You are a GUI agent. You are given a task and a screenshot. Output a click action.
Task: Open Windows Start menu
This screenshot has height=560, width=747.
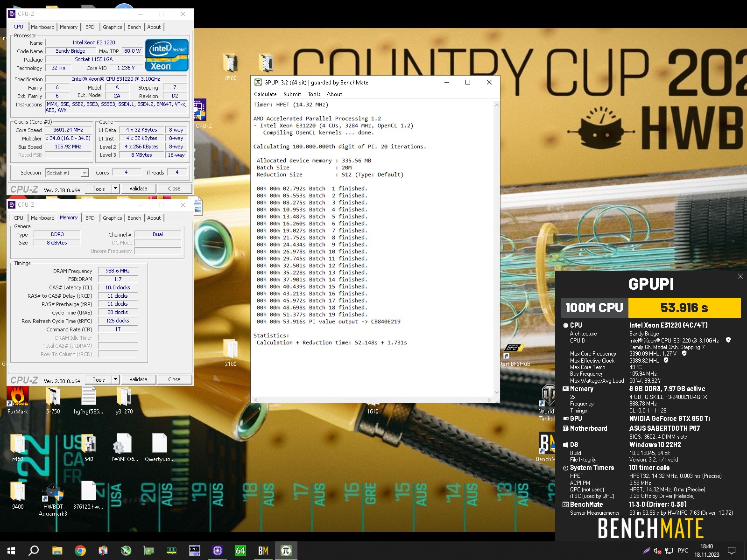click(11, 551)
